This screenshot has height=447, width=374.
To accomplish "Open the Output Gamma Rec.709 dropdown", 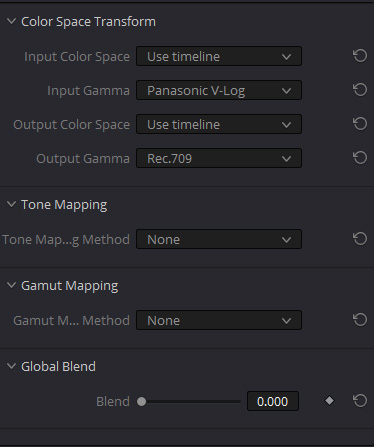I will pos(219,158).
